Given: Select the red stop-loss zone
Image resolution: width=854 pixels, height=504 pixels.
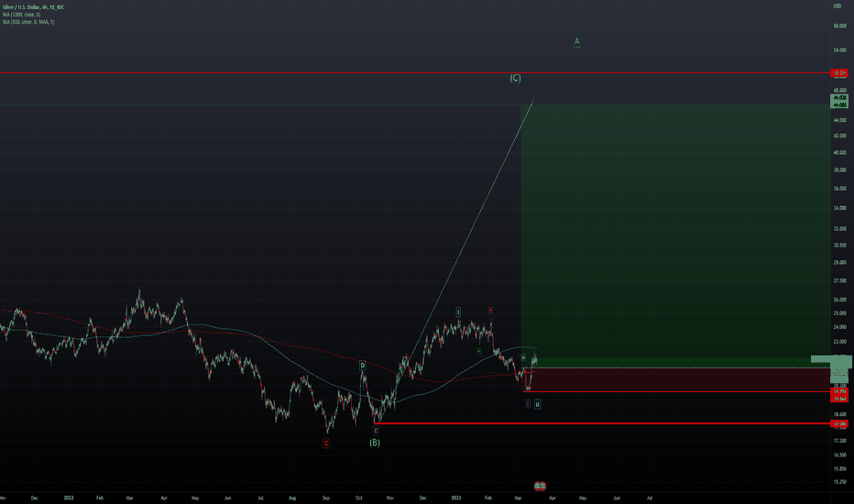Looking at the screenshot, I should [675, 379].
